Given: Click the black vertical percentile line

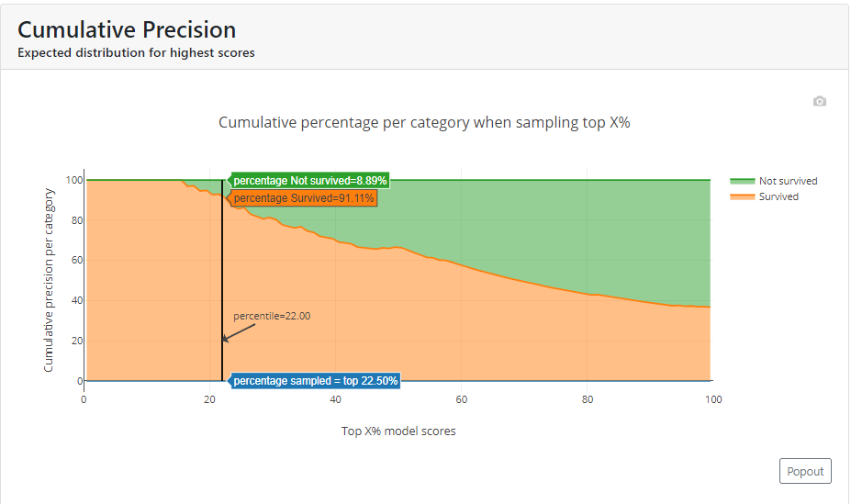Looking at the screenshot, I should pyautogui.click(x=222, y=275).
